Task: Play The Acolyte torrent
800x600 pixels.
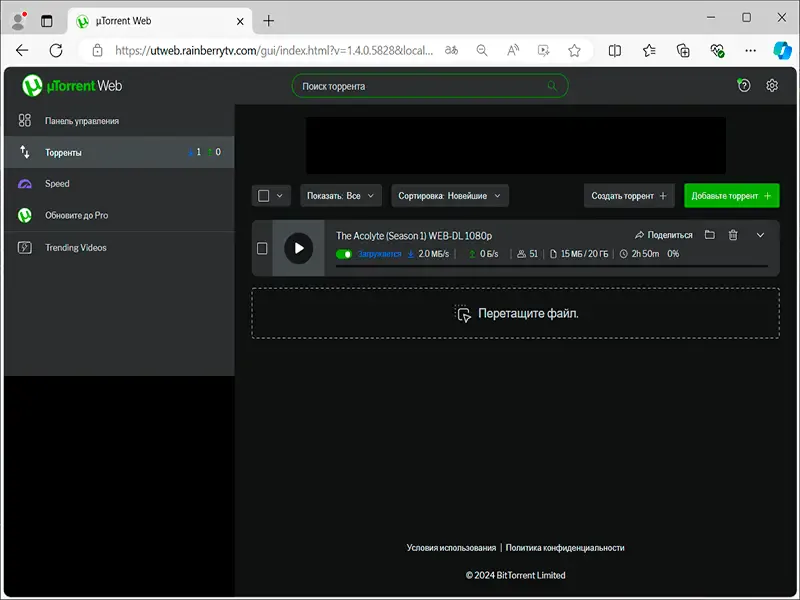Action: 298,248
